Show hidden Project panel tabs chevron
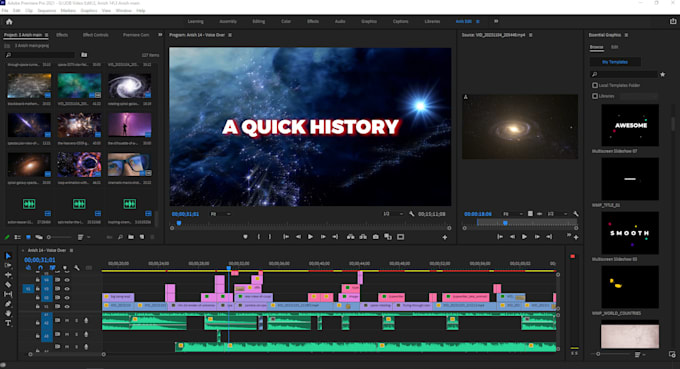Image resolution: width=680 pixels, height=369 pixels. (x=160, y=35)
